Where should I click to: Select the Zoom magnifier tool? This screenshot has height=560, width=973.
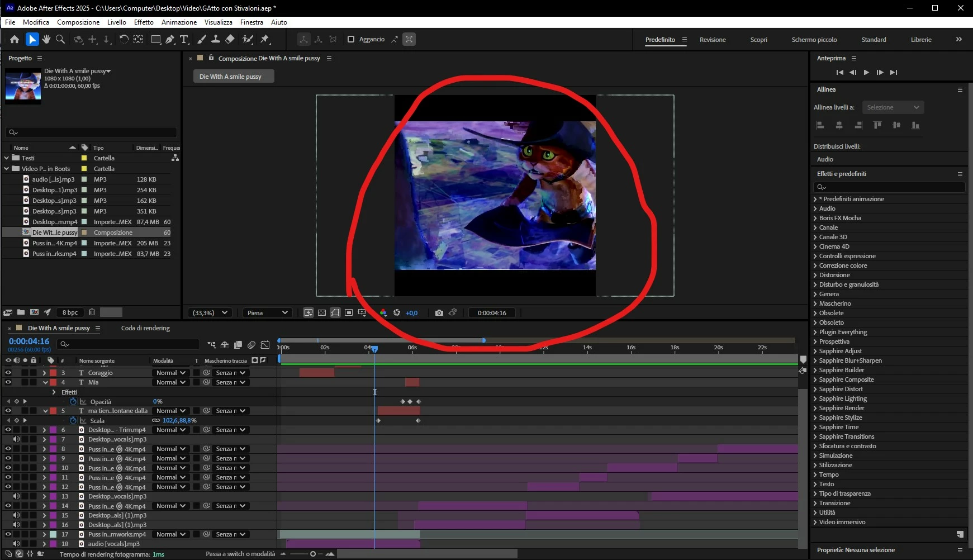(60, 39)
